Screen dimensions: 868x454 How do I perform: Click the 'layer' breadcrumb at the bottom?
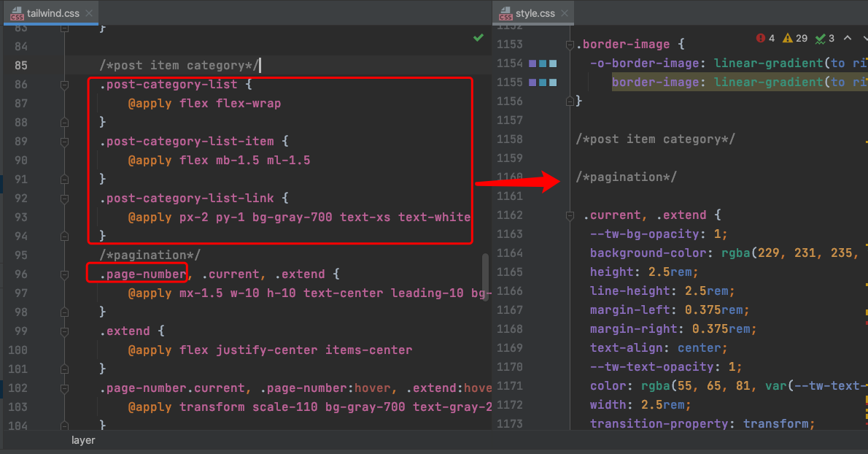83,440
